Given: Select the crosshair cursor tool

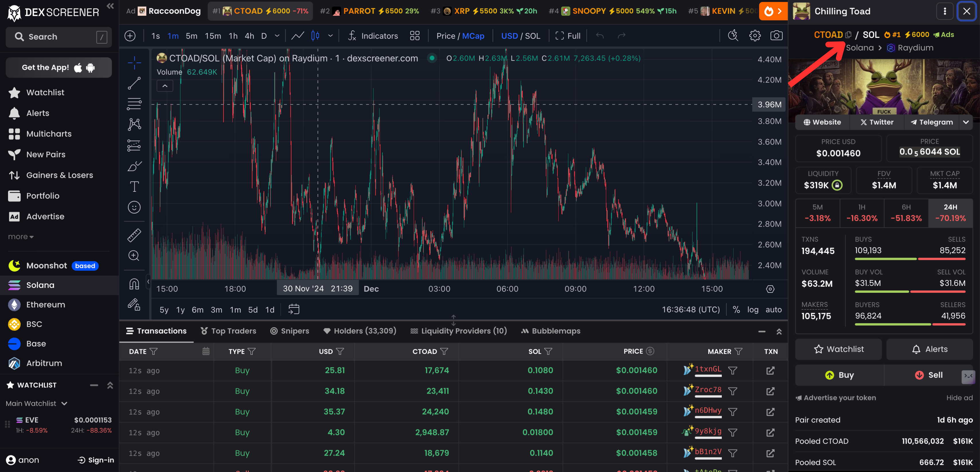Looking at the screenshot, I should [x=134, y=63].
